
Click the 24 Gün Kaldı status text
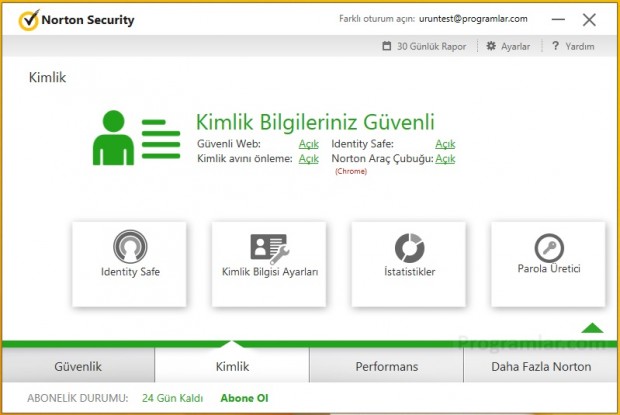tap(172, 398)
